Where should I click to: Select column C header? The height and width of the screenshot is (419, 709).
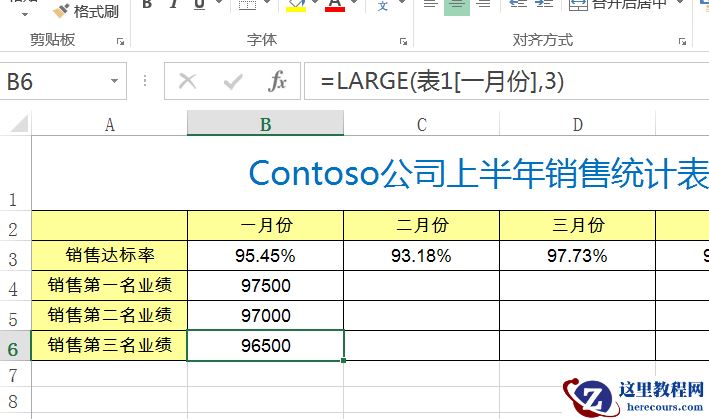pos(421,124)
